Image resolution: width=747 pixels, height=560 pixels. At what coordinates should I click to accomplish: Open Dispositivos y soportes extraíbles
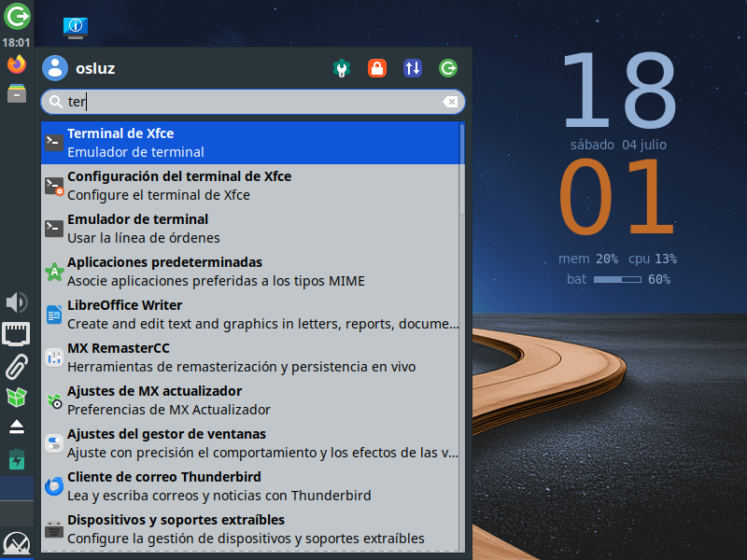click(x=250, y=529)
